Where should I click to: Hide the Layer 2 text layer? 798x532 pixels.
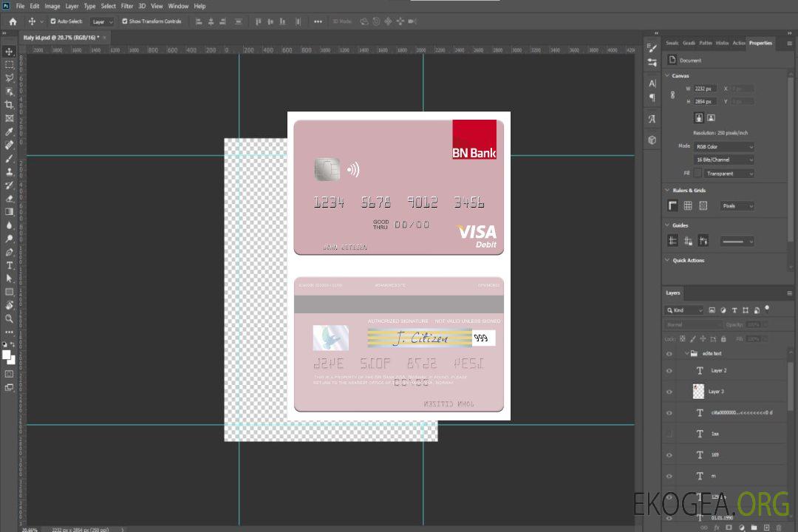pos(669,371)
